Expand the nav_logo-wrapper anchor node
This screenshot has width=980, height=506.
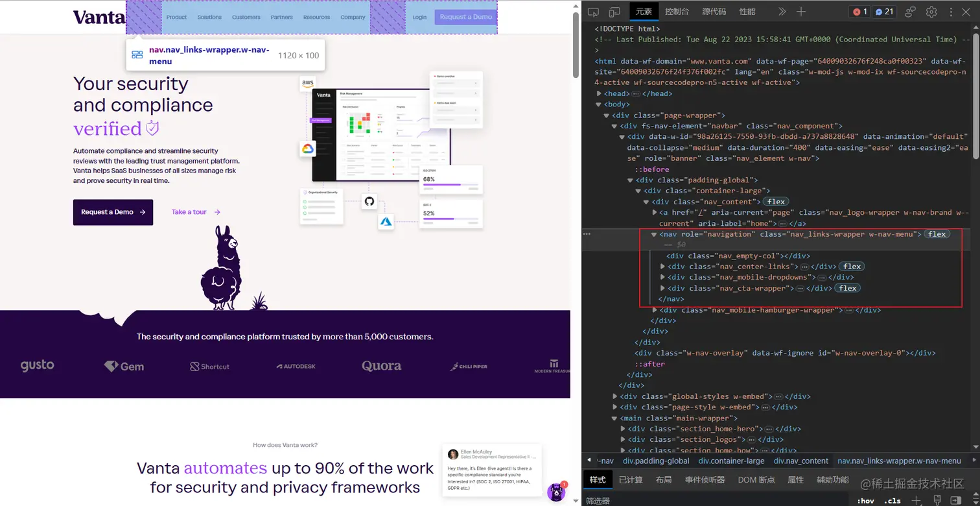(x=655, y=212)
